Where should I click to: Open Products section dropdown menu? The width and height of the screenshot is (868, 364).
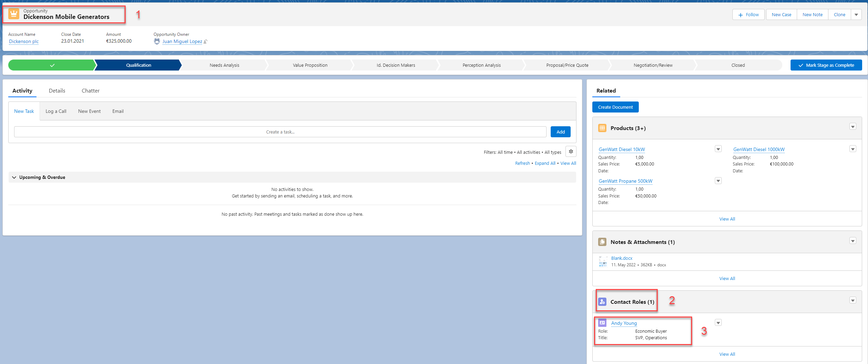(853, 127)
